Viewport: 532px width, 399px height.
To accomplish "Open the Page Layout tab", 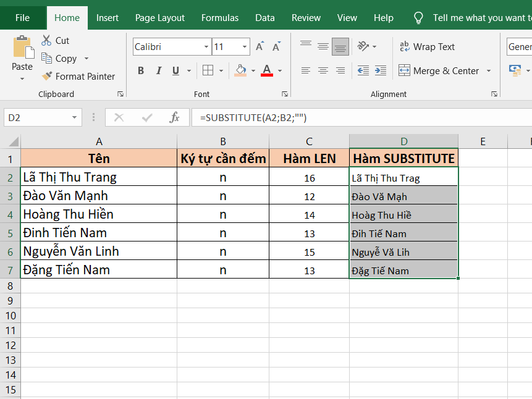I will coord(160,18).
